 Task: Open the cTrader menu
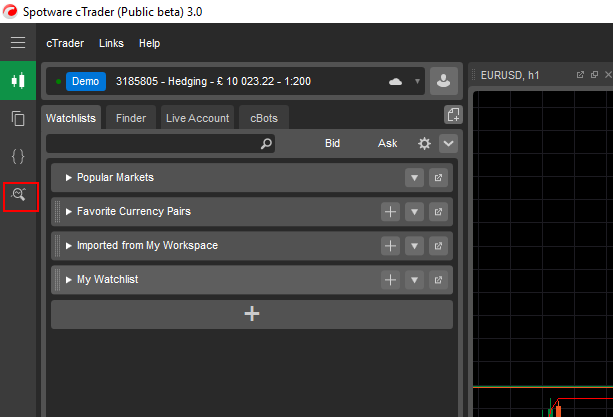tap(65, 43)
